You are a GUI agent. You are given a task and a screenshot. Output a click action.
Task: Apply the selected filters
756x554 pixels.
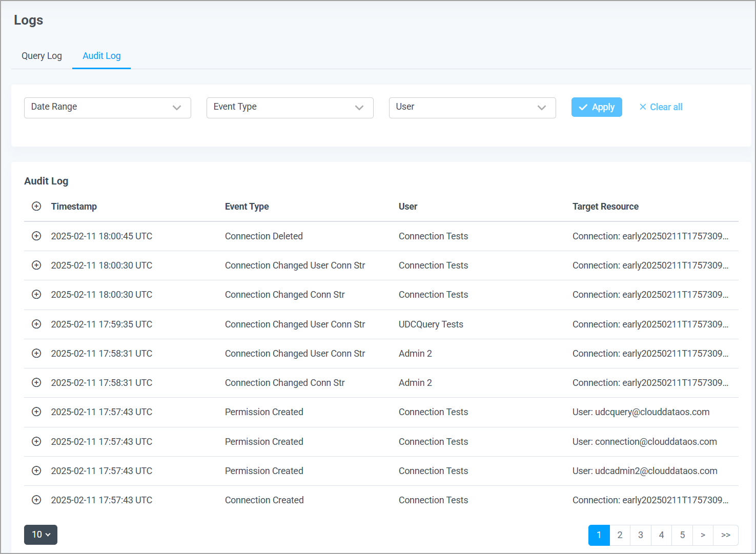click(x=597, y=107)
